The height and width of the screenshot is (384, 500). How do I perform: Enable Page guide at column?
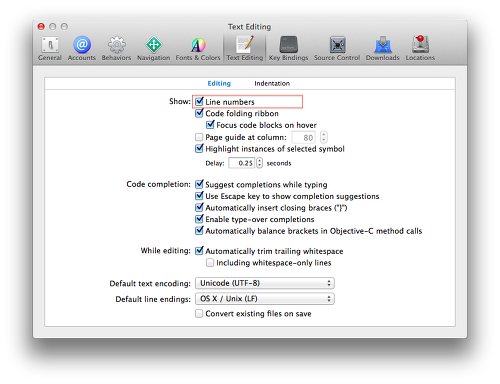(199, 137)
